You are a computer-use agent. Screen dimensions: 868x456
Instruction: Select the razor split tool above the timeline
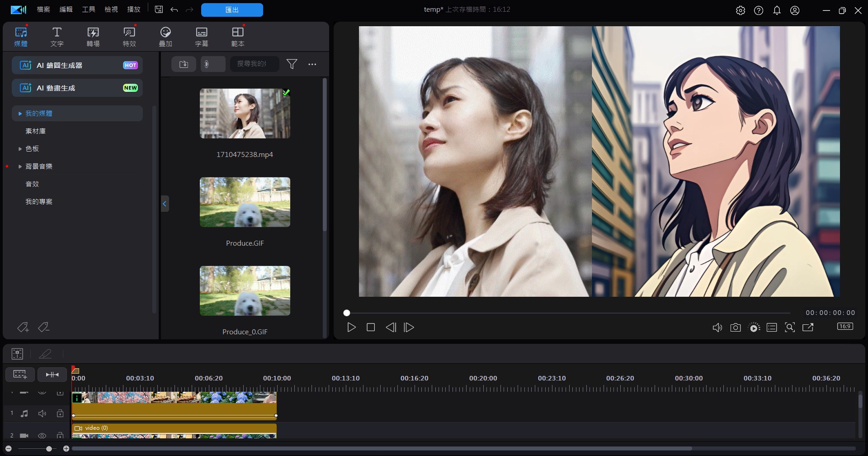(45, 353)
